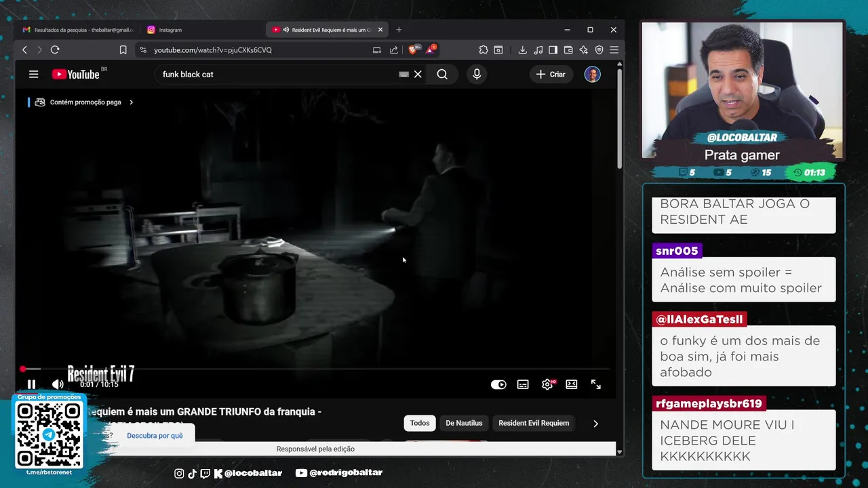Screen dimensions: 868x488
Task: Go forward with the browser forward arrow
Action: pos(39,49)
